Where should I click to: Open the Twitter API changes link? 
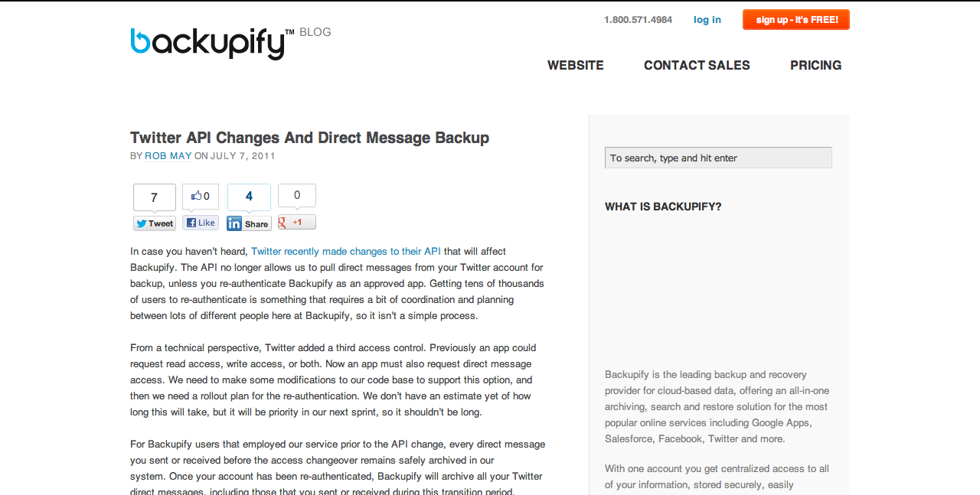coord(346,251)
